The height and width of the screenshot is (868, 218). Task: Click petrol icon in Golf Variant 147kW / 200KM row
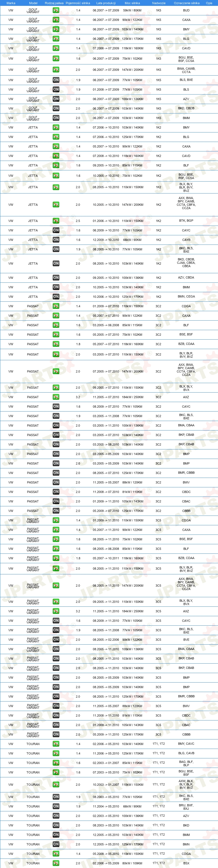point(56,70)
